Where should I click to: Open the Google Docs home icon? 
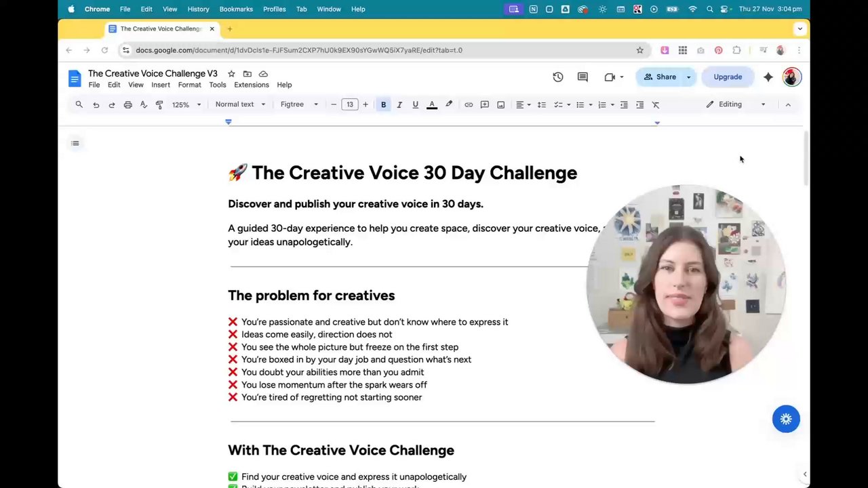[x=75, y=78]
